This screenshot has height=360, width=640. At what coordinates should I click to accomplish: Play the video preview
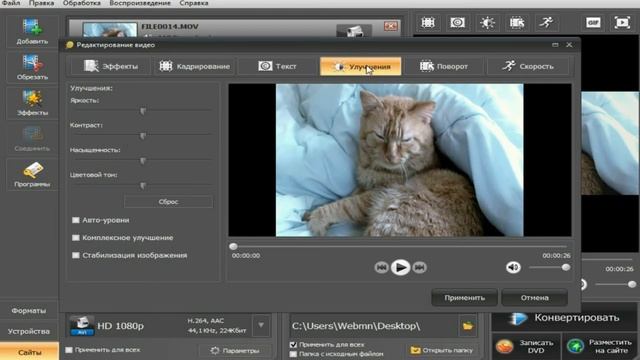400,267
